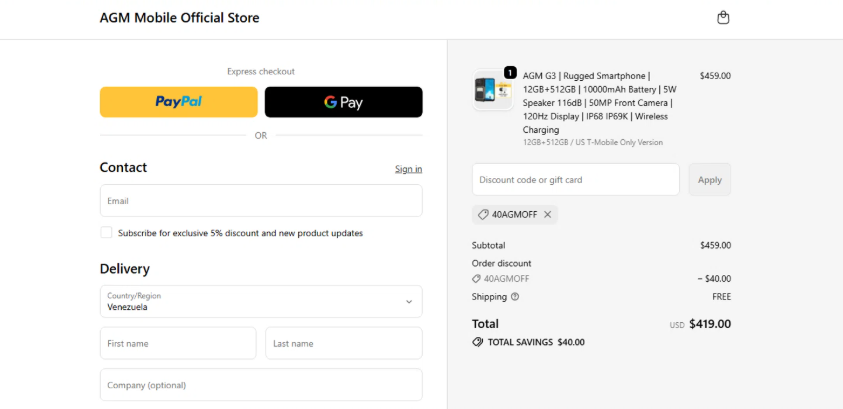The width and height of the screenshot is (843, 409).
Task: Click the Apply discount button
Action: 710,180
